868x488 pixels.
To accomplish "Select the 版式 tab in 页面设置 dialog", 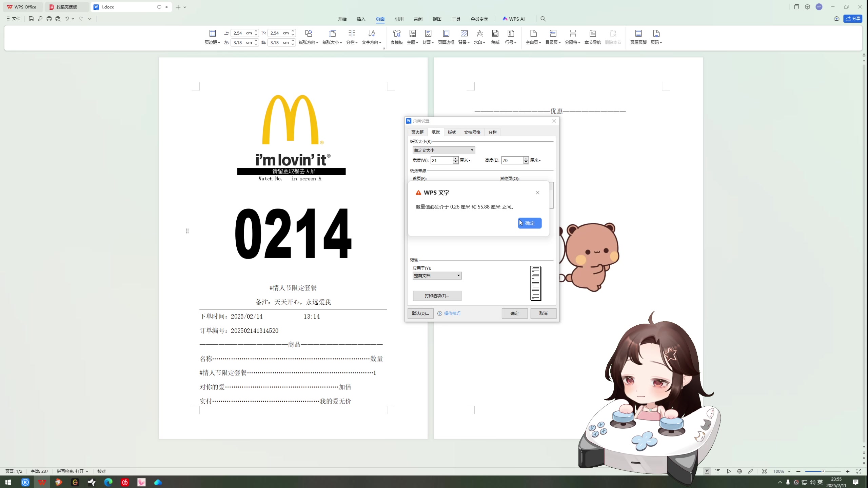I will [x=452, y=132].
